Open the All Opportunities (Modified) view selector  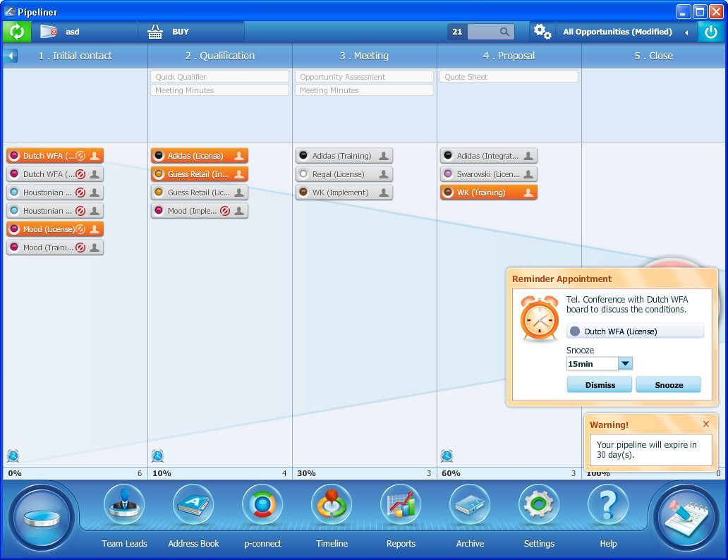tap(617, 31)
